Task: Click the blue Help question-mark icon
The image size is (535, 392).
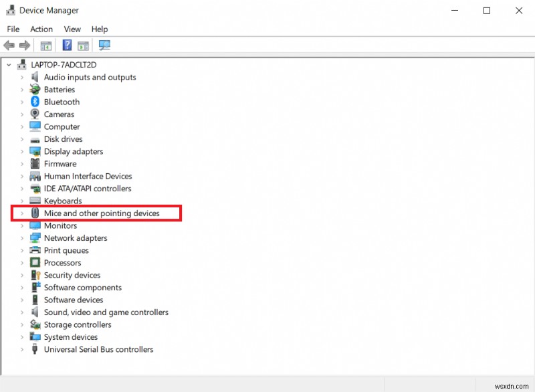Action: (x=67, y=45)
